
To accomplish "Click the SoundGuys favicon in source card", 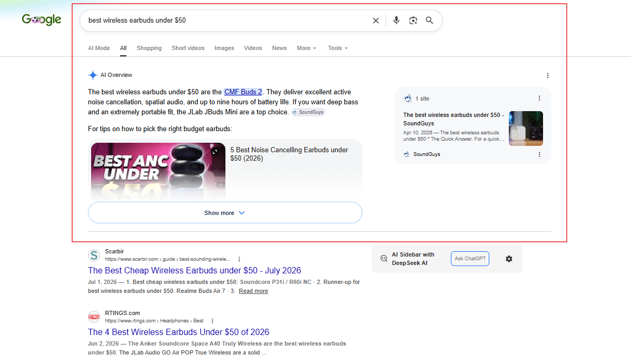I will pos(407,154).
